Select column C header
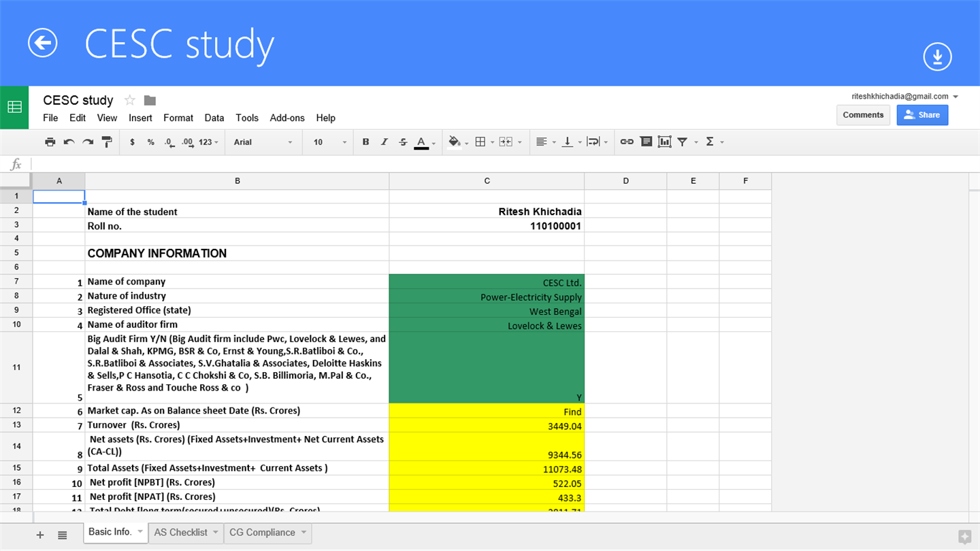Viewport: 980px width, 551px height. click(487, 181)
